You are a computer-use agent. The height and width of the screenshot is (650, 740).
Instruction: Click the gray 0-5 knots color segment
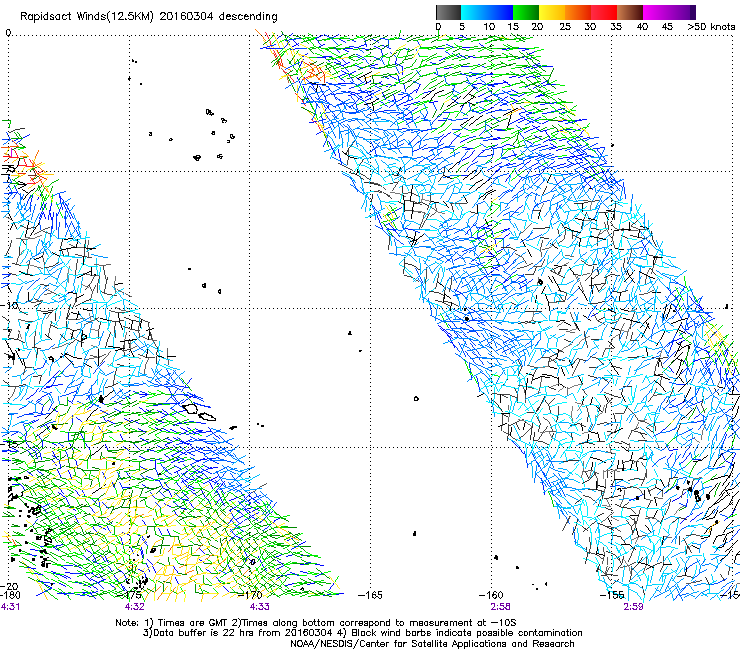point(448,12)
